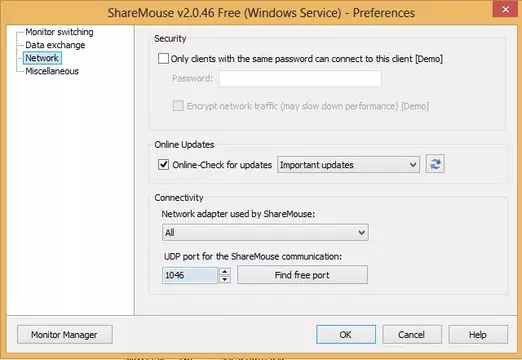Uncheck Online-Check for updates

pyautogui.click(x=163, y=165)
